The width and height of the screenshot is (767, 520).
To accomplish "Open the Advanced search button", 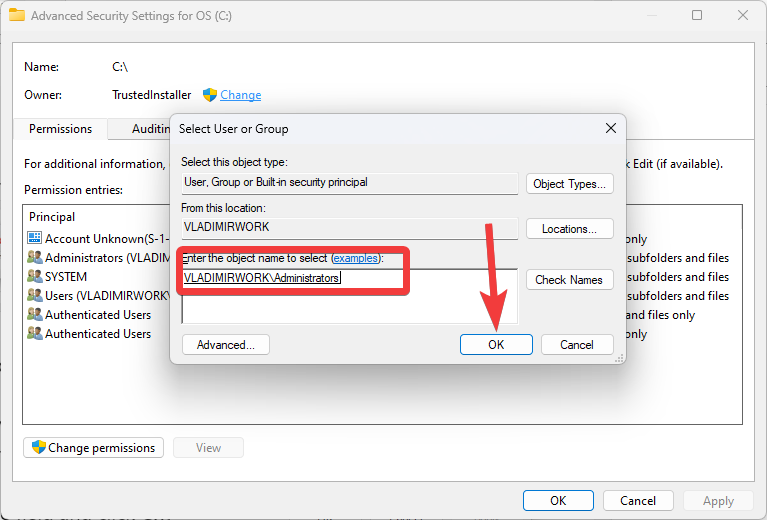I will click(226, 345).
